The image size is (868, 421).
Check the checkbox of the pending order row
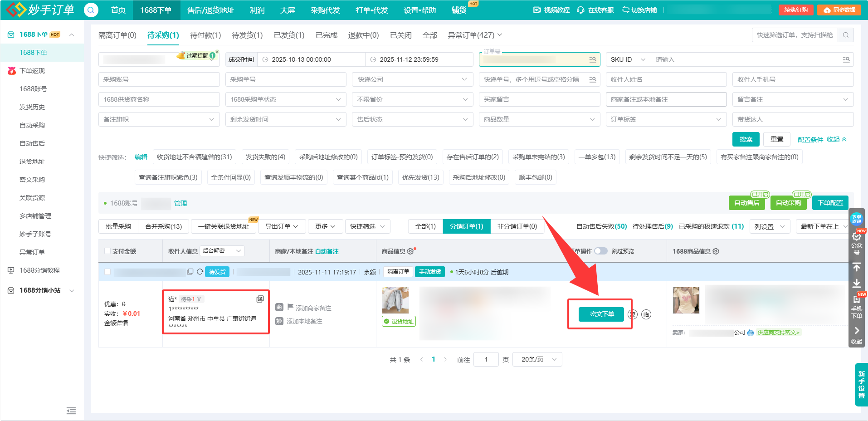click(107, 272)
